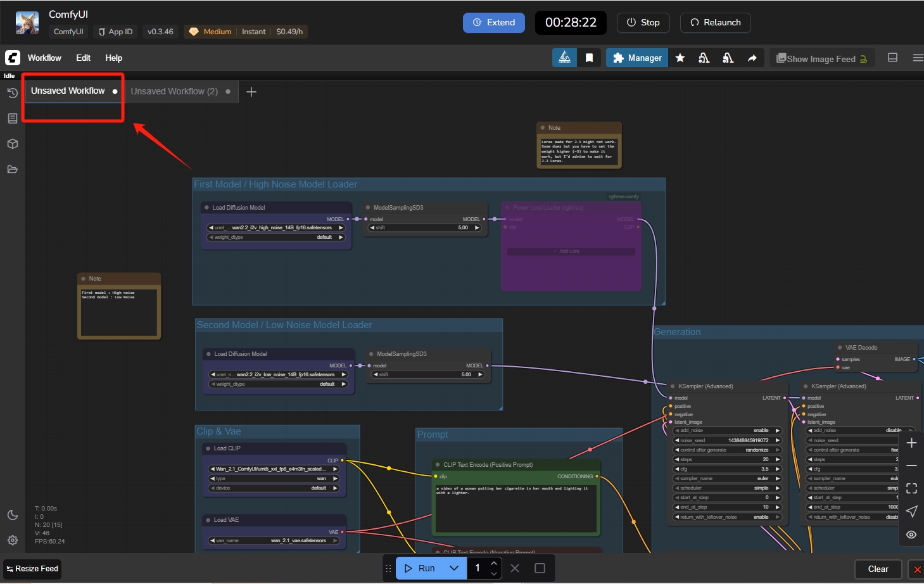The height and width of the screenshot is (584, 924).
Task: Click the star favorites toolbar icon
Action: coord(680,58)
